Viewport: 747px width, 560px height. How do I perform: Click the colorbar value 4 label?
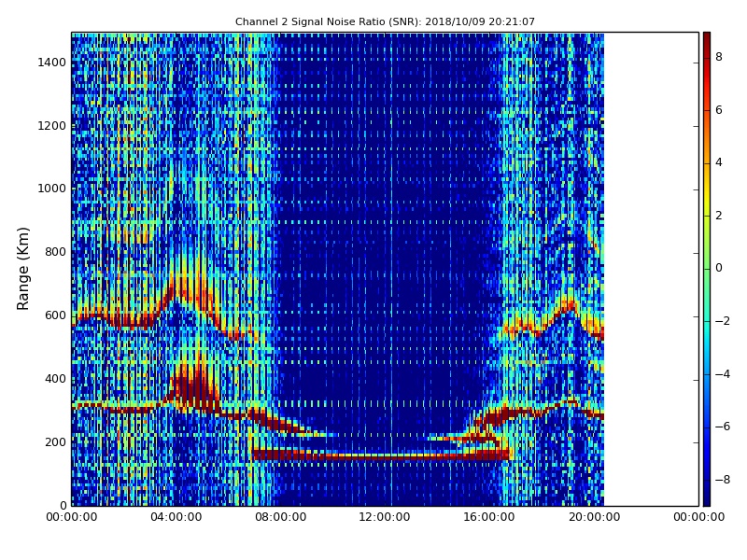click(x=719, y=162)
